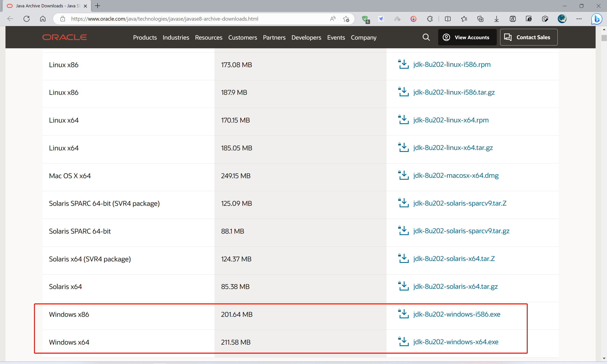
Task: Click download icon for jdk-8u202-linux-i586.rpm
Action: (x=403, y=64)
